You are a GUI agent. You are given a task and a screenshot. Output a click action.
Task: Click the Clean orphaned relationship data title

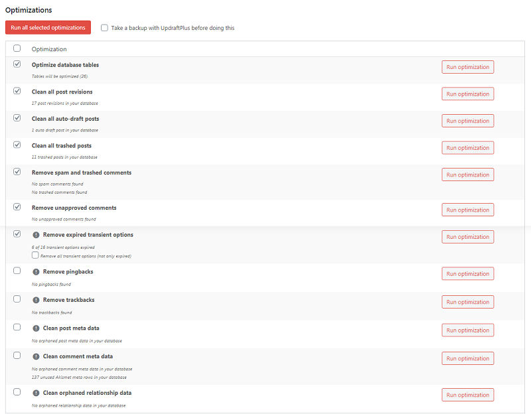pos(87,393)
